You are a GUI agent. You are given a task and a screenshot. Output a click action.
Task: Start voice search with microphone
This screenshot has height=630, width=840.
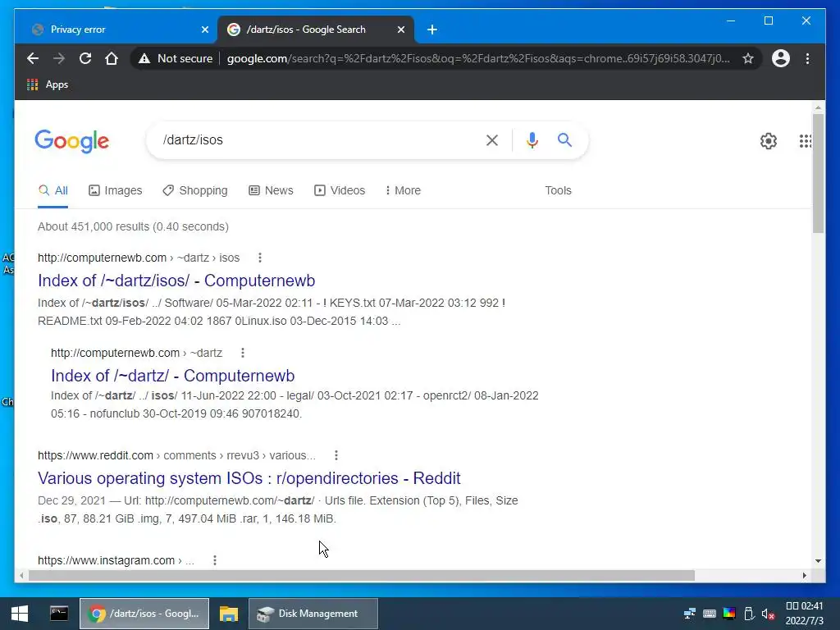532,140
